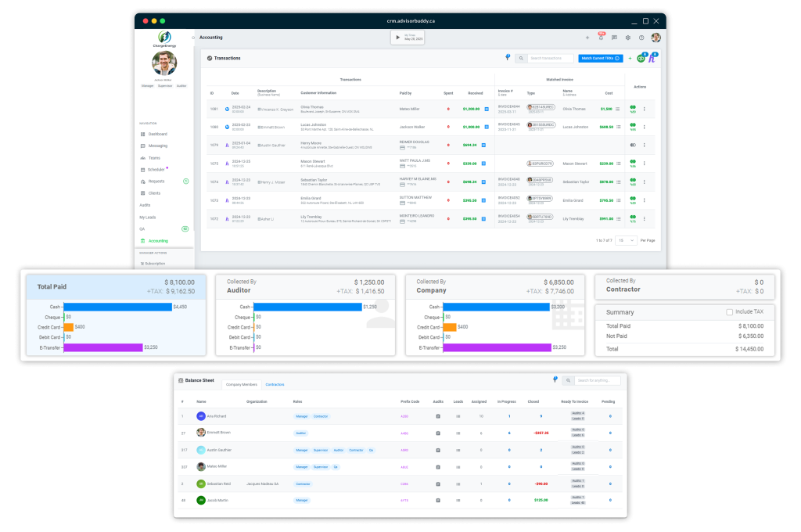
Task: Open the settings gear in header
Action: click(627, 38)
